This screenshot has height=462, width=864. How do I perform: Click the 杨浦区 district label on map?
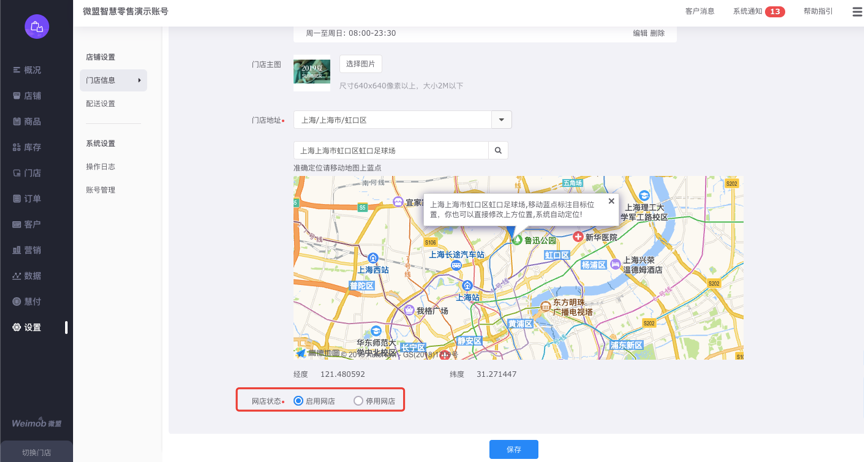tap(593, 265)
